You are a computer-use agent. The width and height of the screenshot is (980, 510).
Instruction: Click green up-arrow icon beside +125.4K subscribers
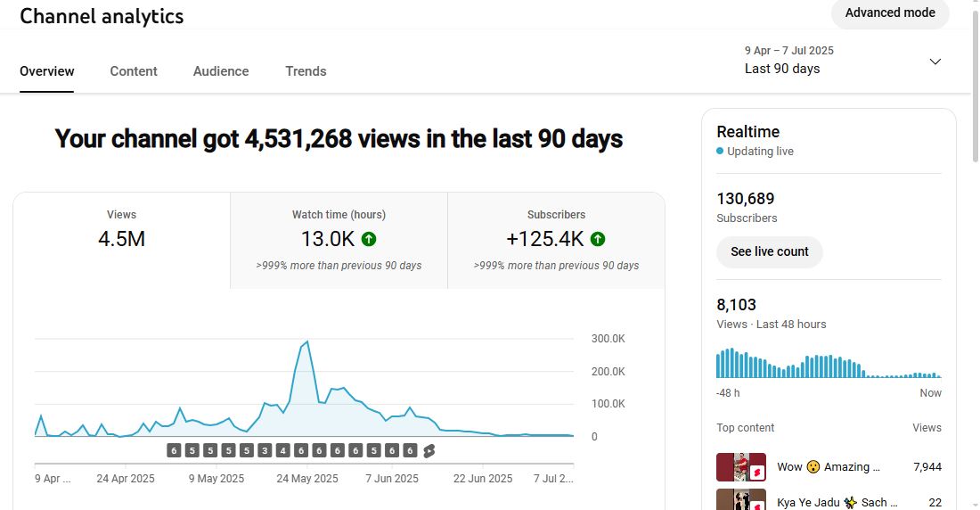tap(598, 239)
